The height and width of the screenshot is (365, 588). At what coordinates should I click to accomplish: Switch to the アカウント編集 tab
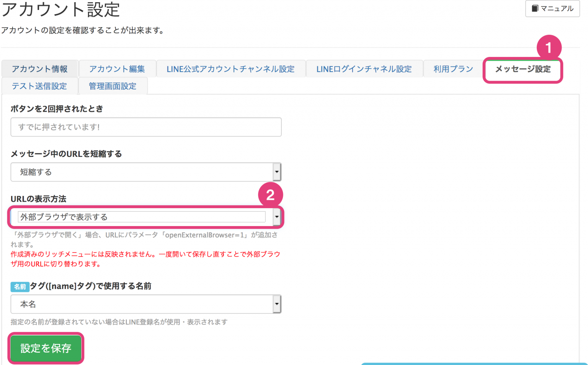(117, 69)
